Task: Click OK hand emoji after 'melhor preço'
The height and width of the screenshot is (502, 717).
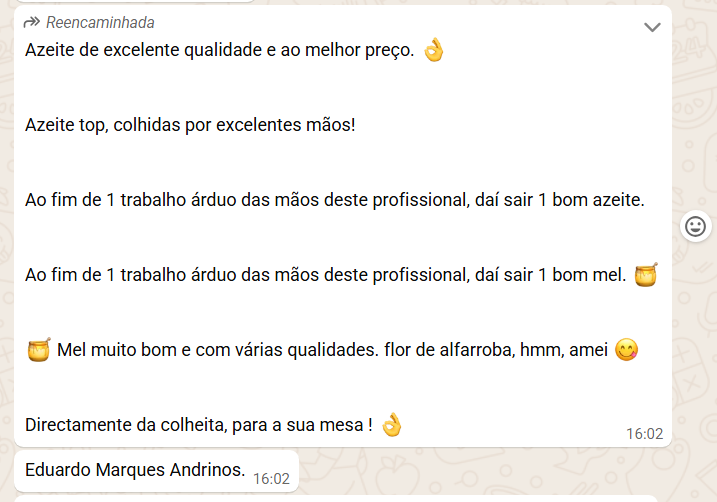Action: (x=433, y=51)
